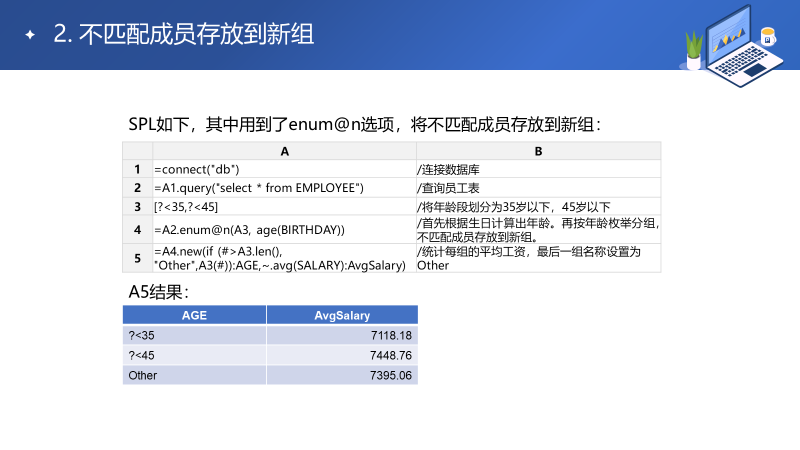Click the cell '=connect("db")'
The width and height of the screenshot is (800, 450).
(284, 169)
